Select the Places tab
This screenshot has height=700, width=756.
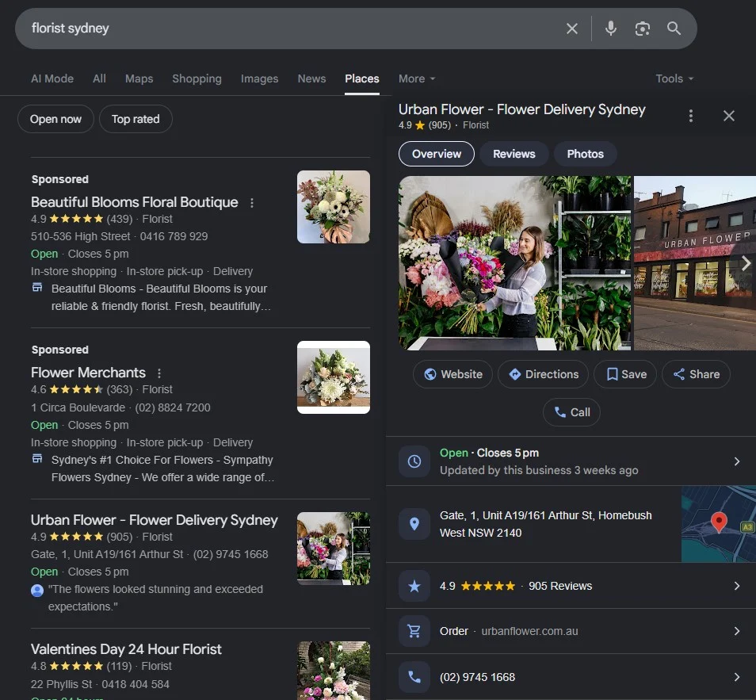pos(362,78)
